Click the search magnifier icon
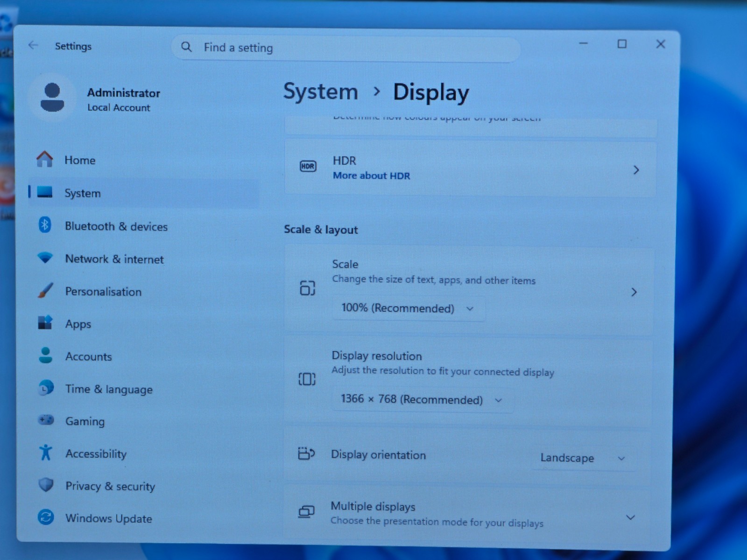 [186, 47]
